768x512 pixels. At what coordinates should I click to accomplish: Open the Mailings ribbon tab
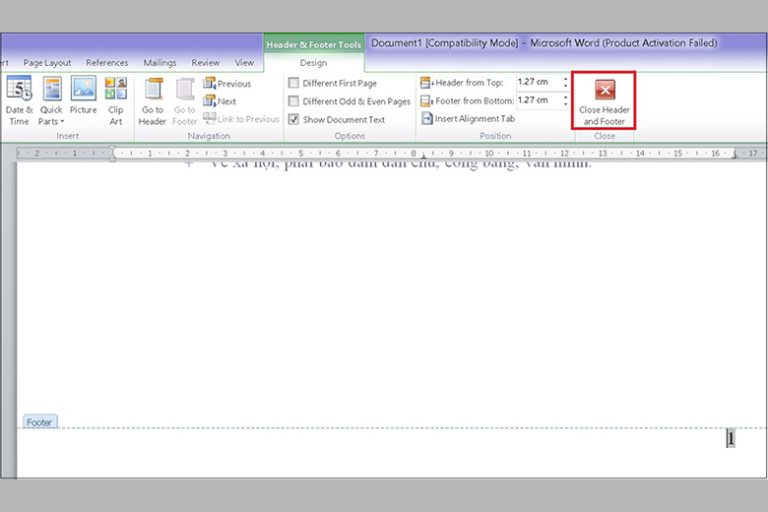click(x=160, y=62)
